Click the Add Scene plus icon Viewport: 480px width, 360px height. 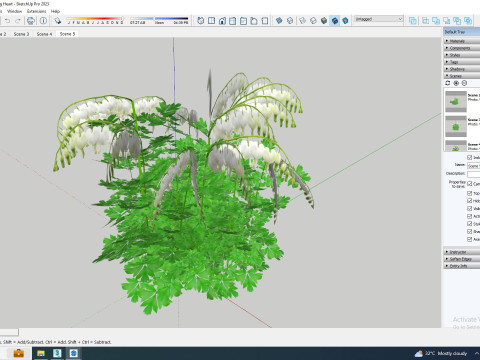pos(456,83)
